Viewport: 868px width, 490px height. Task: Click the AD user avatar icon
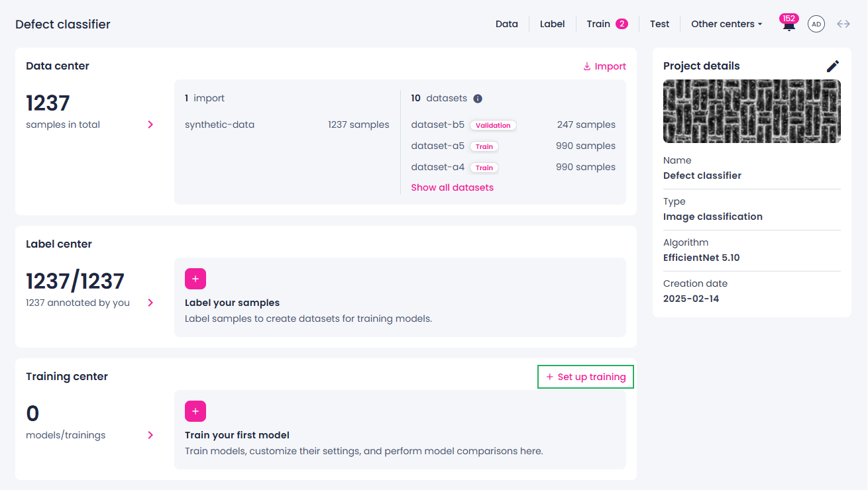pos(816,24)
